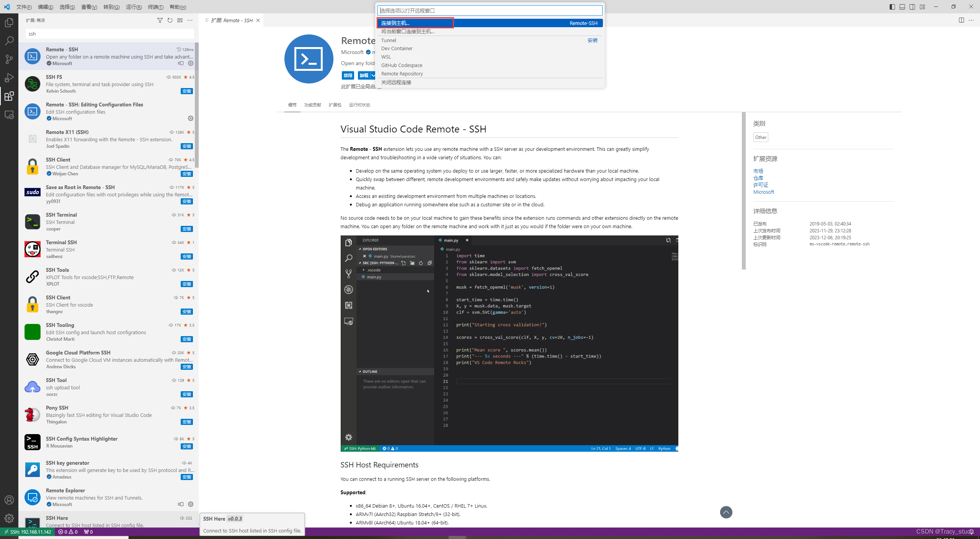The width and height of the screenshot is (980, 539).
Task: Open the Explorer view in activity bar
Action: (9, 23)
